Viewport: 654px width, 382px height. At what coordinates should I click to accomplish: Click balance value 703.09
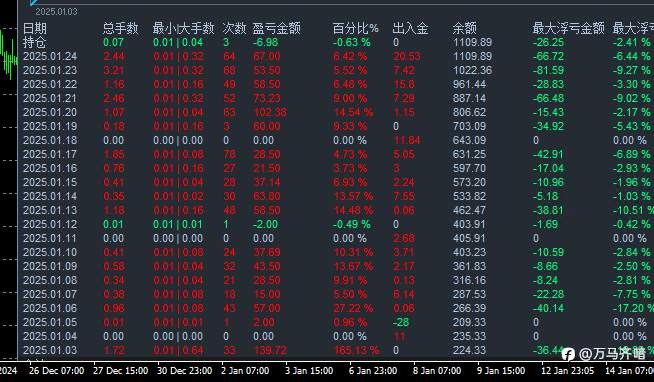click(469, 126)
